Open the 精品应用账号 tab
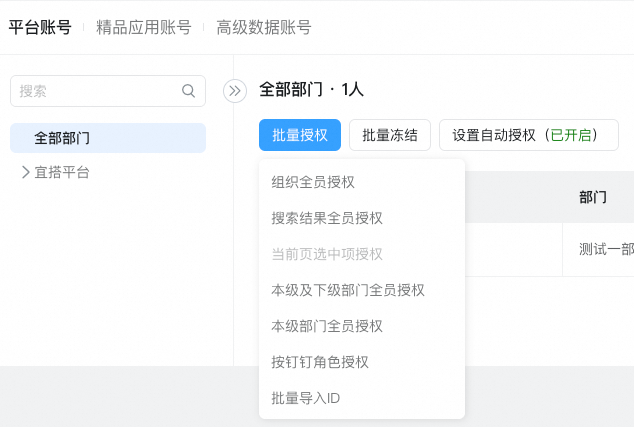 pos(143,27)
